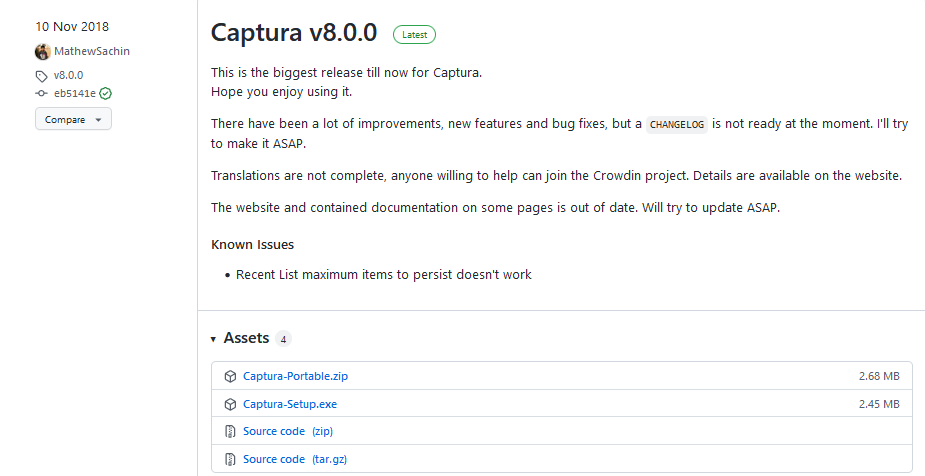926x476 pixels.
Task: Open the Compare dropdown
Action: pos(73,119)
